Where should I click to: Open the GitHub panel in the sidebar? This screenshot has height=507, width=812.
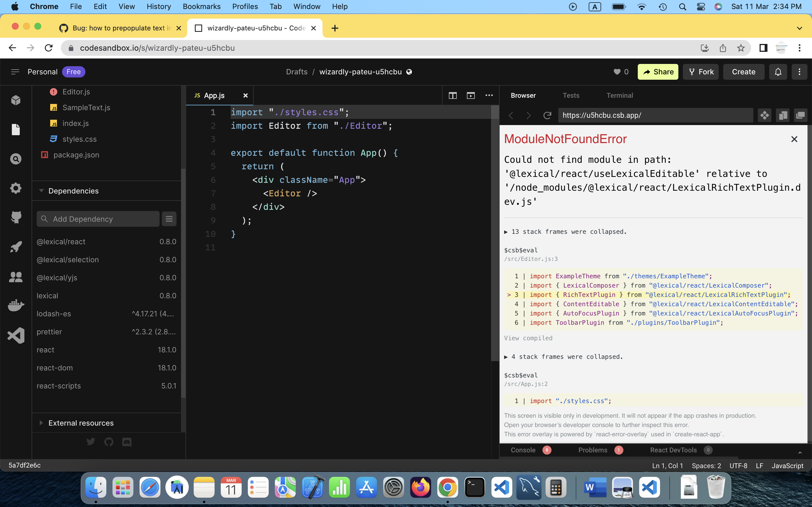[16, 217]
